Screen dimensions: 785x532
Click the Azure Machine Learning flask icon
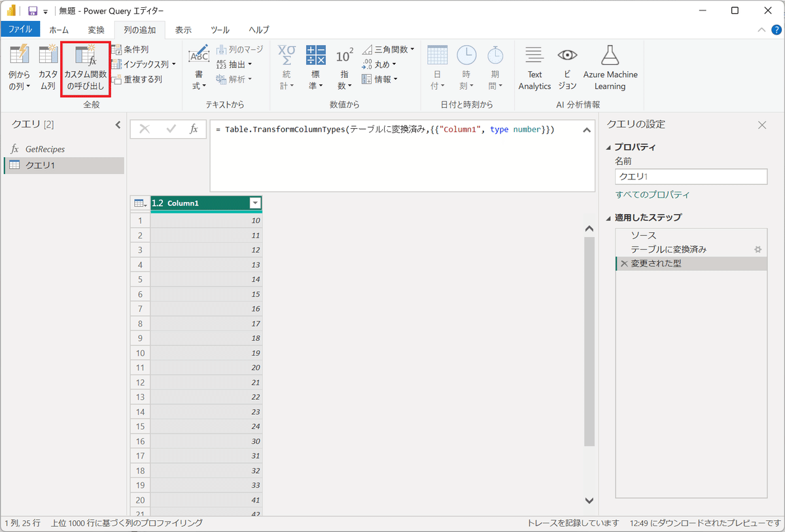(x=610, y=55)
